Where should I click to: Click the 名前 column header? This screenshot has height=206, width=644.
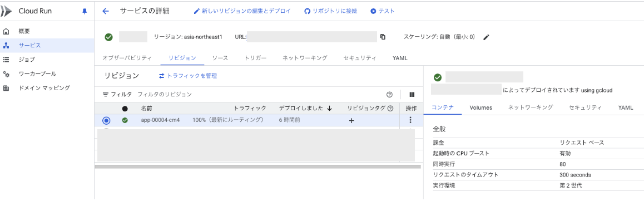coord(147,108)
